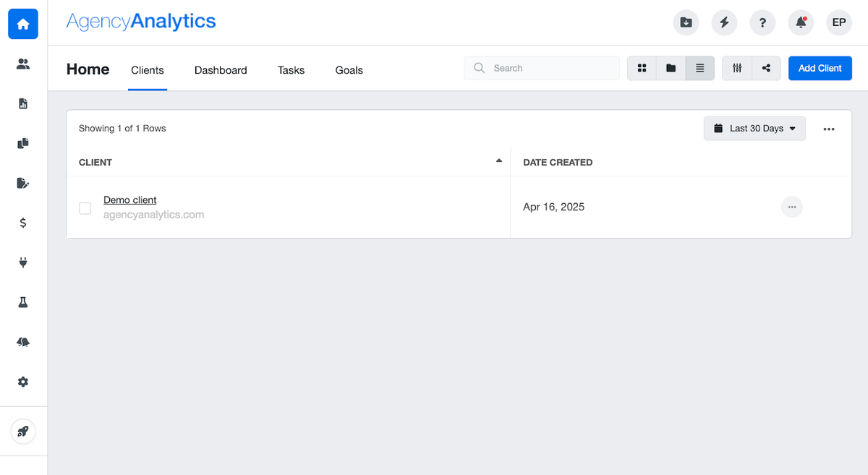Open the Integrations plug icon
Viewport: 868px width, 475px height.
click(23, 262)
